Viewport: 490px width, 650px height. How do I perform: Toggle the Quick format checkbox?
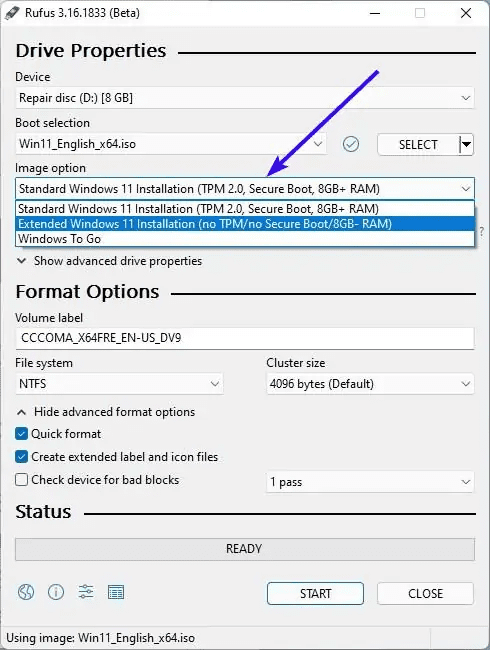[21, 434]
